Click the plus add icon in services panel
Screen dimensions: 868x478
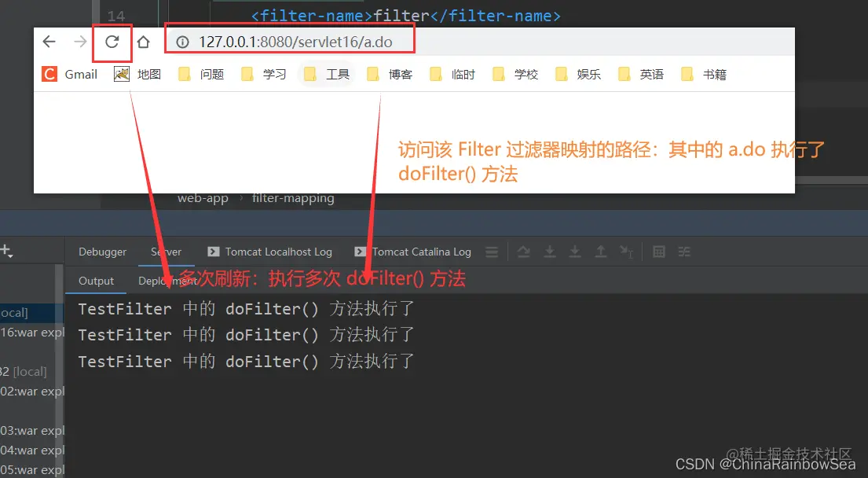coord(6,250)
